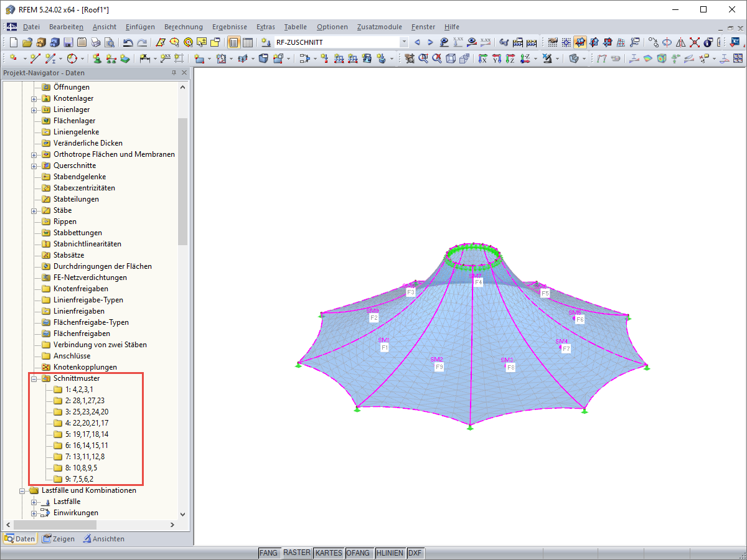Open the Ergebnisse menu
This screenshot has height=560, width=747.
click(x=230, y=27)
